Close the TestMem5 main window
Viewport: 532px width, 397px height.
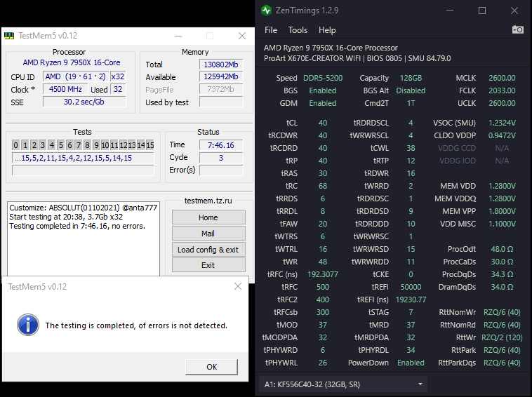point(241,36)
